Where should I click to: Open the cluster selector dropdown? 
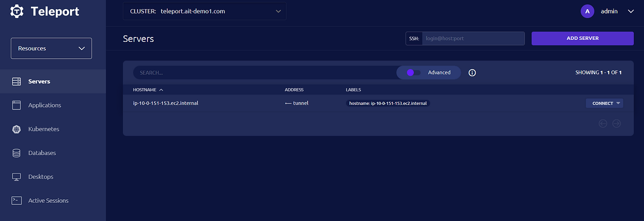205,11
